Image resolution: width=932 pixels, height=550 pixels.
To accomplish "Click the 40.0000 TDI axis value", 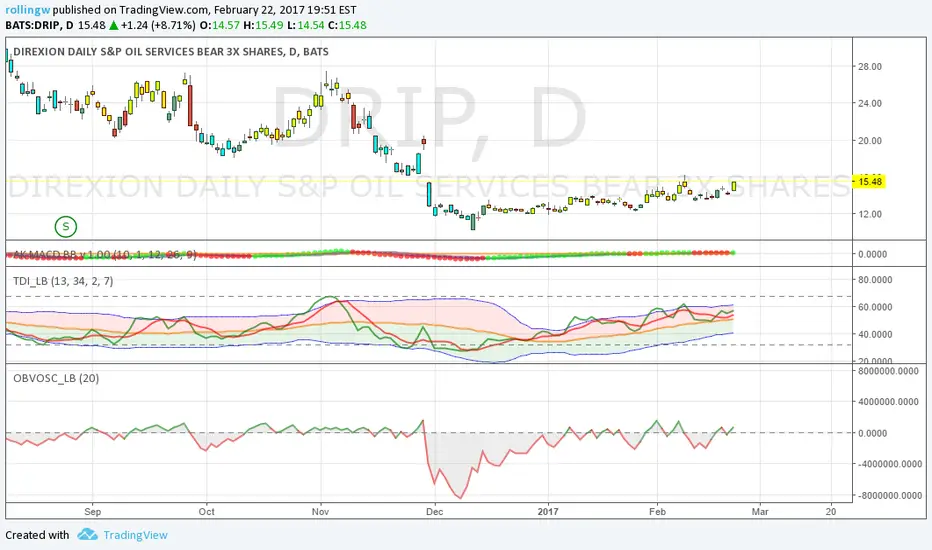I will pyautogui.click(x=875, y=335).
